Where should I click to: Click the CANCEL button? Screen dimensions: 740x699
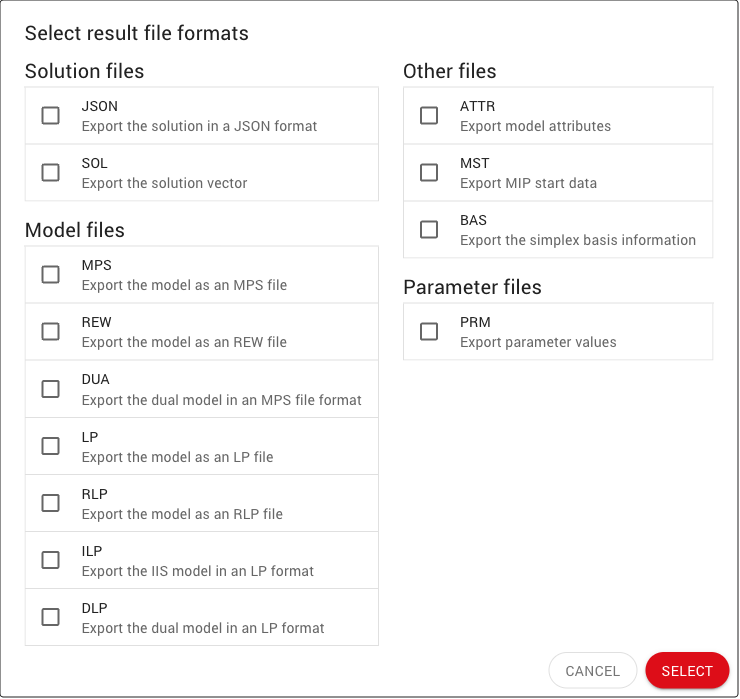click(x=593, y=671)
